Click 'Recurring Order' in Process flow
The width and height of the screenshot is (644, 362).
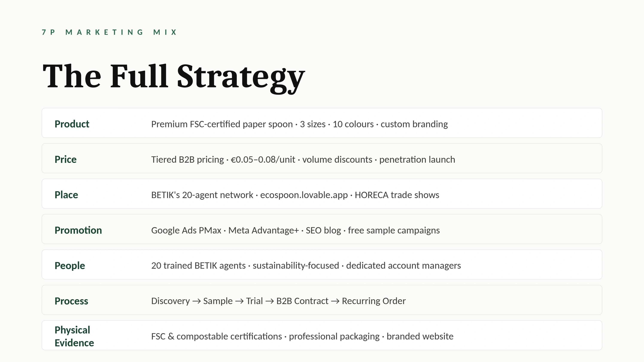374,301
